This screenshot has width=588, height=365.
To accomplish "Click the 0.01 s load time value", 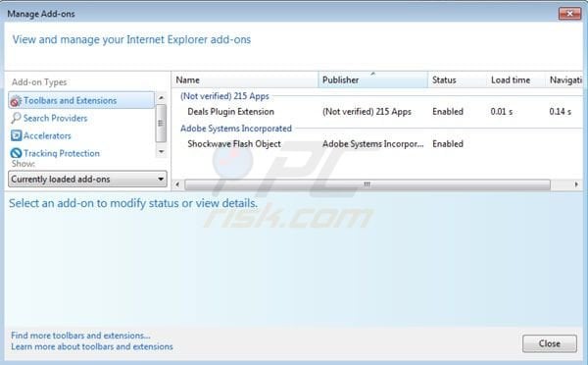I will tap(502, 112).
